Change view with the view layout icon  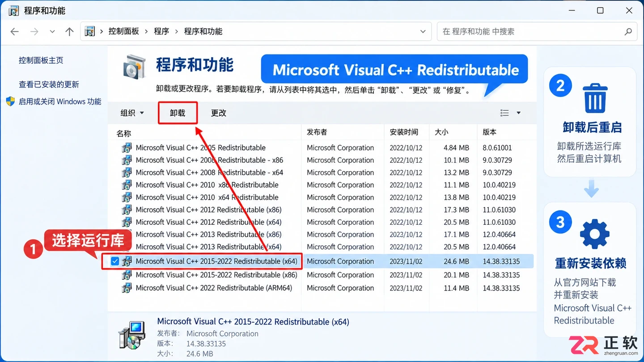click(x=505, y=113)
